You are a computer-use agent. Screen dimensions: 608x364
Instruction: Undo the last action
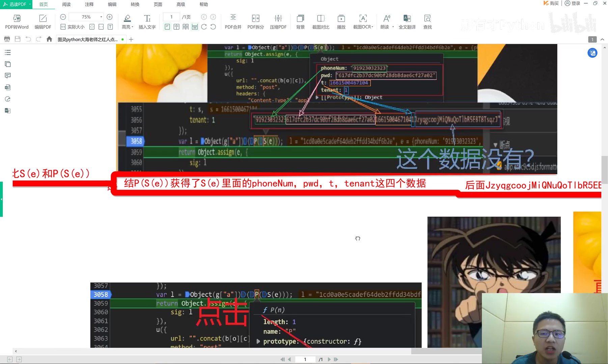28,39
